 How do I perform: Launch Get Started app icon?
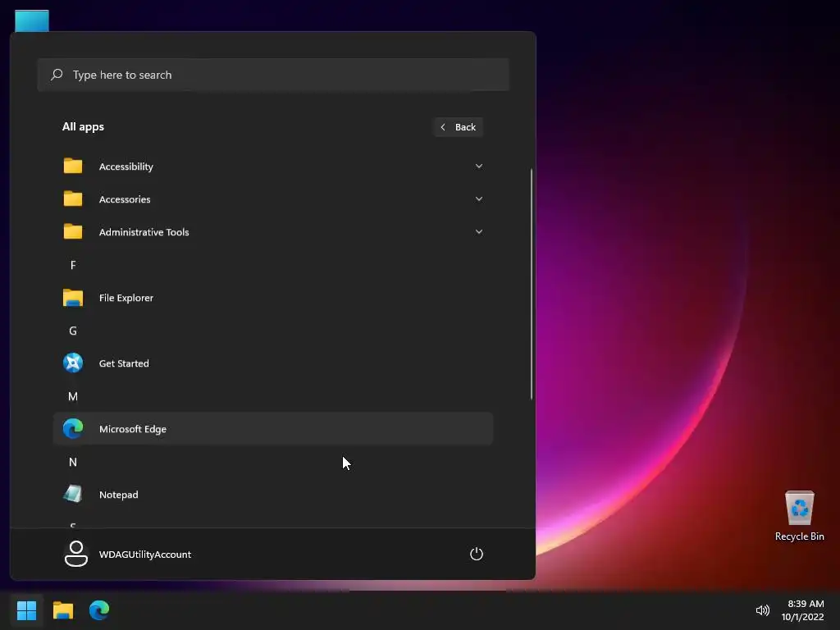[x=73, y=363]
